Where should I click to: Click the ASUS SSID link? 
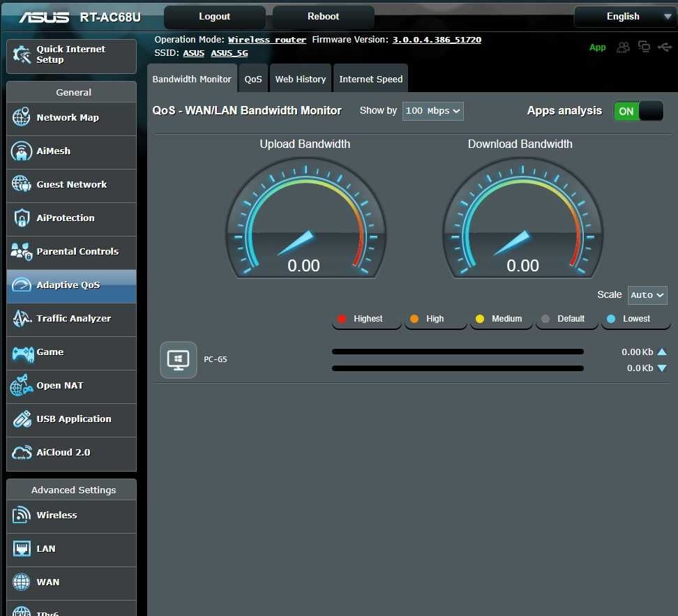point(193,53)
